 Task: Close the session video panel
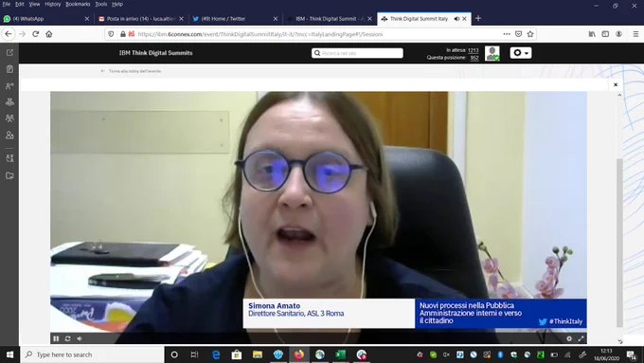616,84
